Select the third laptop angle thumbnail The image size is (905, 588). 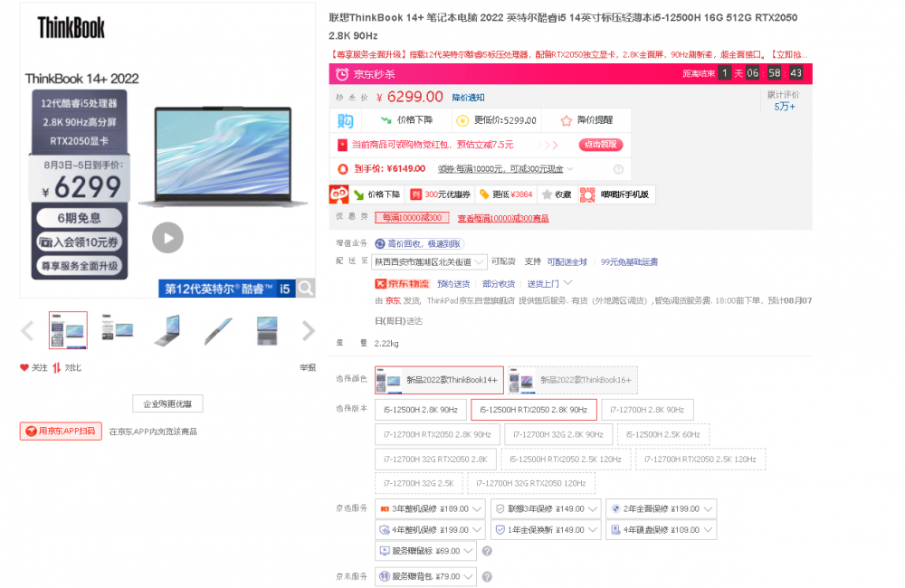tap(167, 330)
